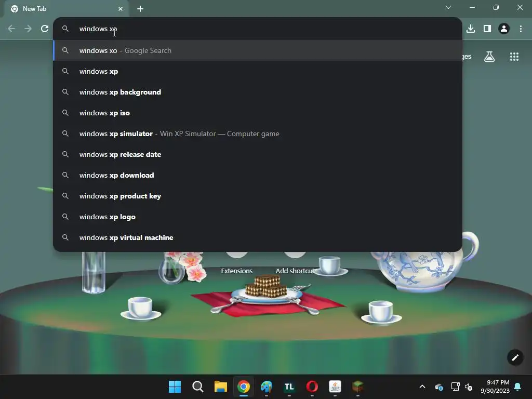Open Minecraft grass block taskbar icon

pyautogui.click(x=357, y=387)
